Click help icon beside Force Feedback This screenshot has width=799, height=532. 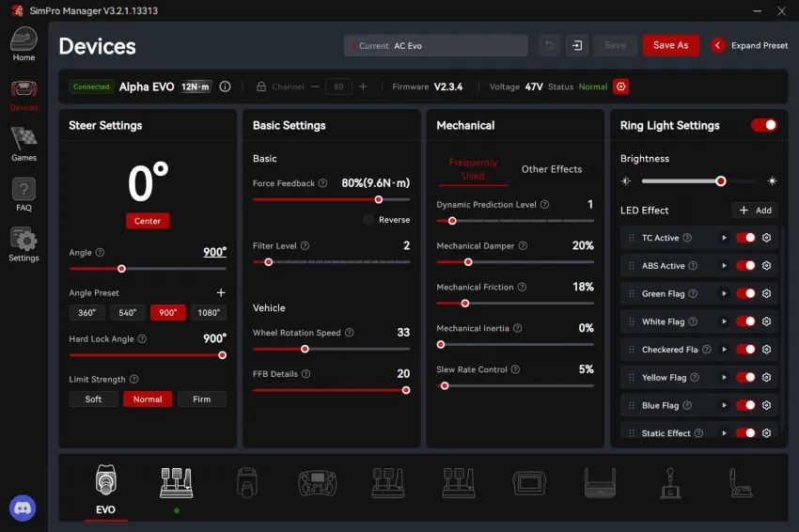tap(322, 183)
